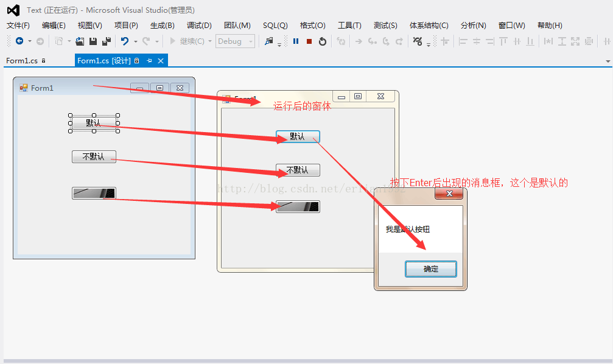Image resolution: width=613 pixels, height=364 pixels.
Task: Switch to the Form1.cs code tab
Action: coord(22,61)
